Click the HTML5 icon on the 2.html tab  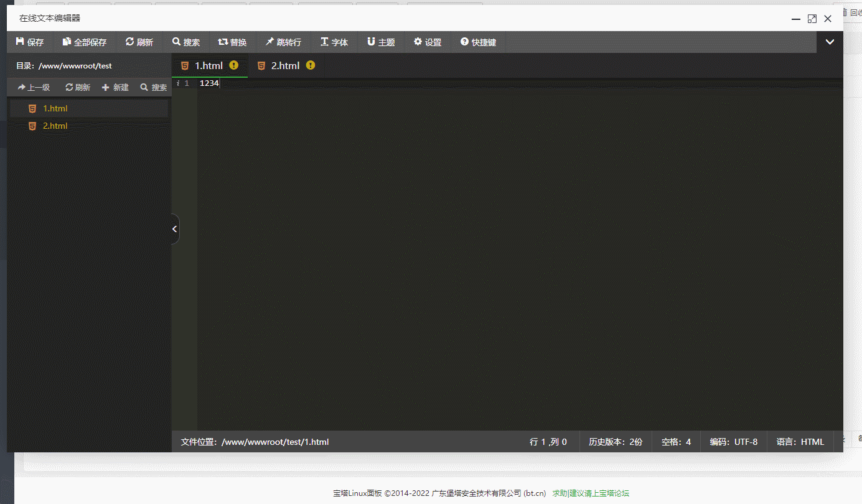tap(261, 65)
